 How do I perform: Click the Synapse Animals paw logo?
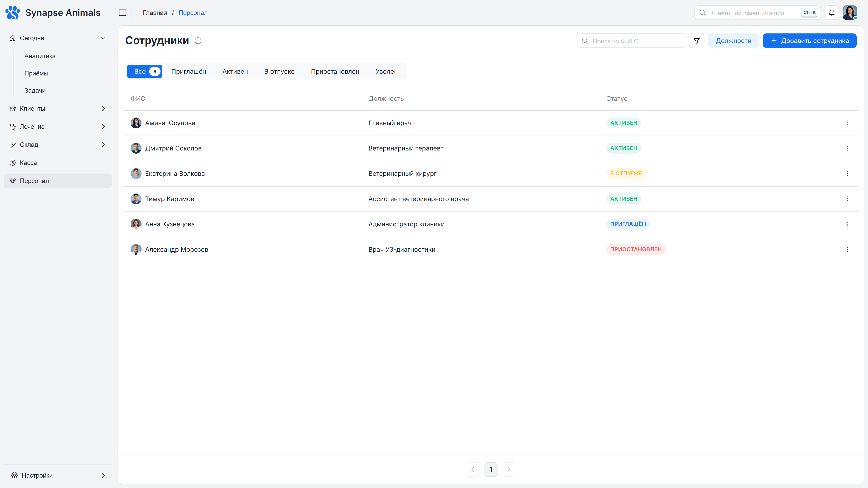coord(13,12)
